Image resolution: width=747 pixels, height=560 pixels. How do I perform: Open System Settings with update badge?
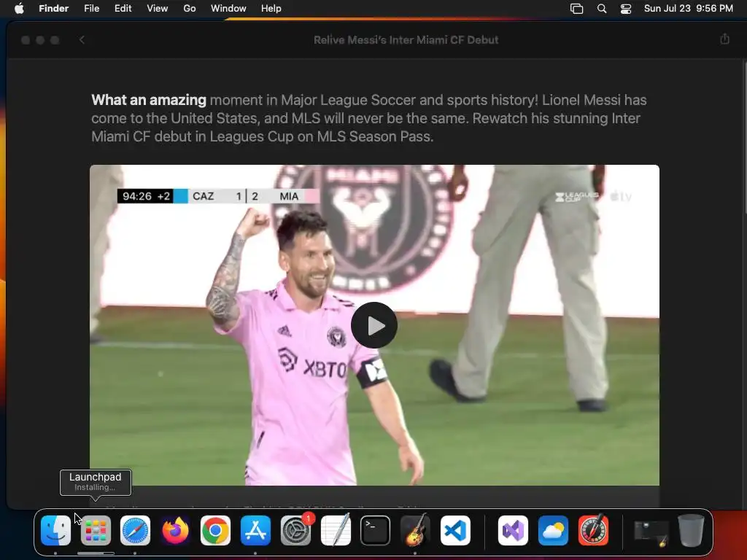pyautogui.click(x=296, y=531)
